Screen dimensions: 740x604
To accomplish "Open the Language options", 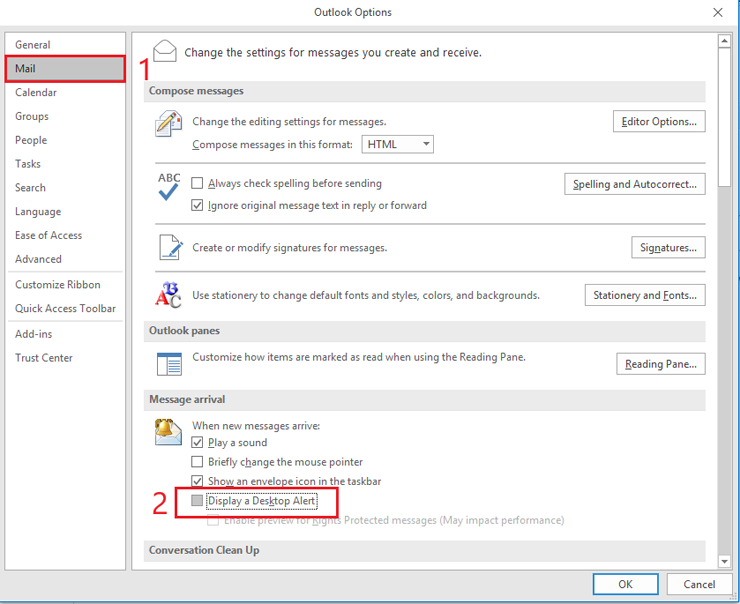I will pos(65,211).
